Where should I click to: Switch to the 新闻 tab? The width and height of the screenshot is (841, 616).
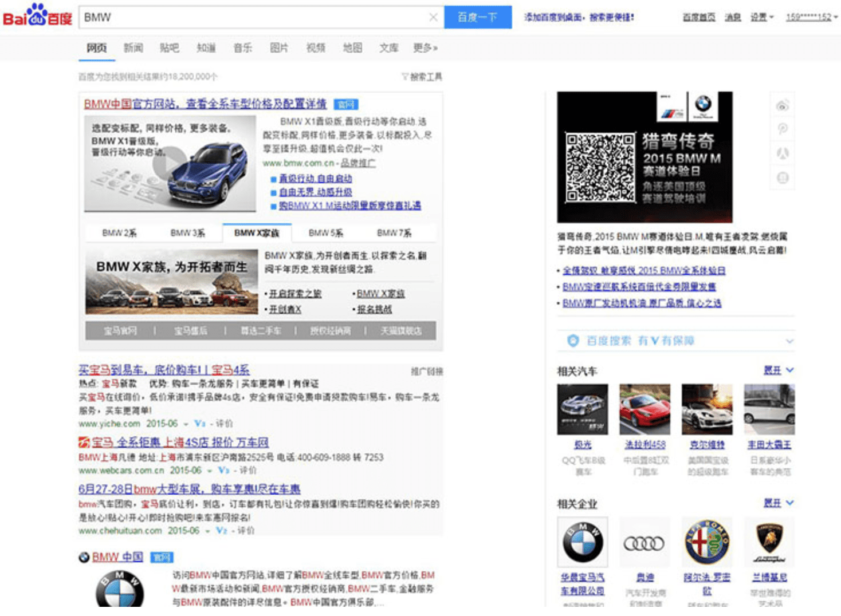[x=133, y=48]
